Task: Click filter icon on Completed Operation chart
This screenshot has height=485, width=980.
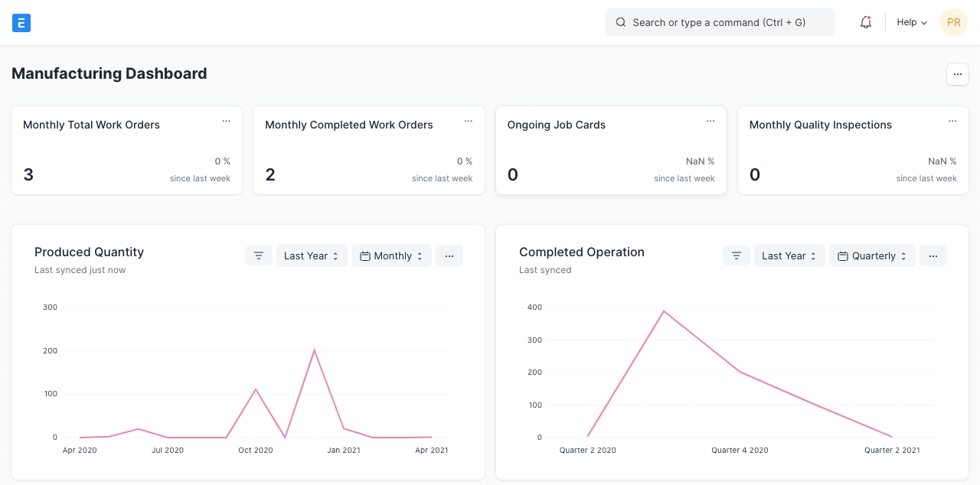Action: coord(736,256)
